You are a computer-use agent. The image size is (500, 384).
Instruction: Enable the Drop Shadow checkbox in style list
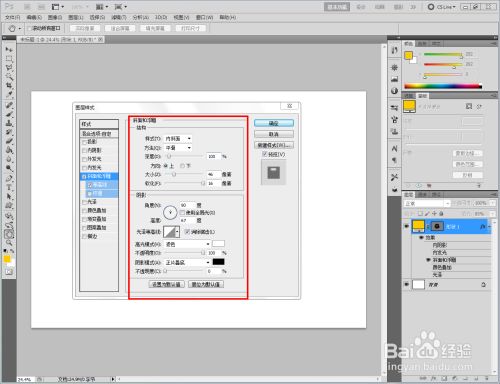point(85,142)
